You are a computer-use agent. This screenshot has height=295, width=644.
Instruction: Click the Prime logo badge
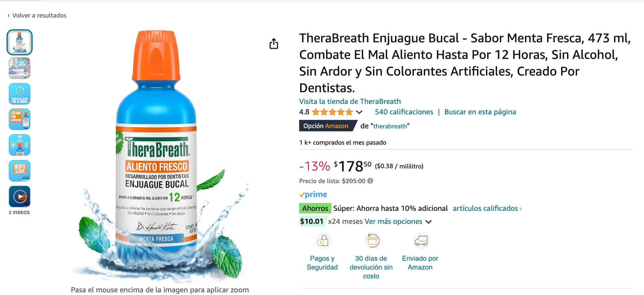click(x=313, y=195)
